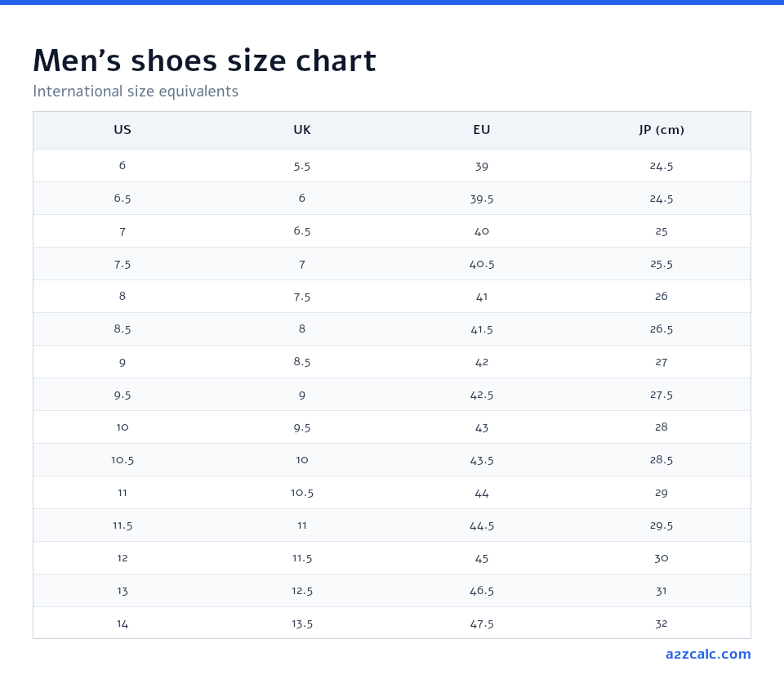784x675 pixels.
Task: Click JP (cm) value 31
Action: (x=661, y=592)
